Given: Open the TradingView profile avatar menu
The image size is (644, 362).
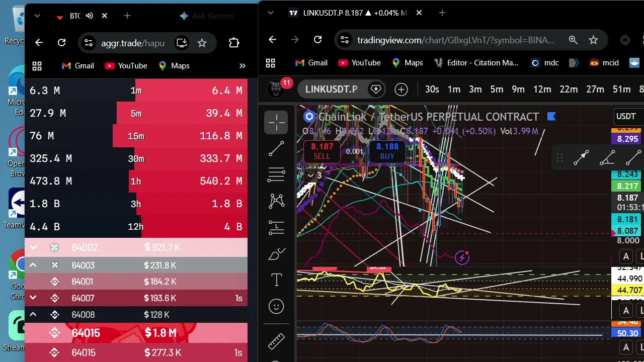Looking at the screenshot, I should [x=276, y=89].
